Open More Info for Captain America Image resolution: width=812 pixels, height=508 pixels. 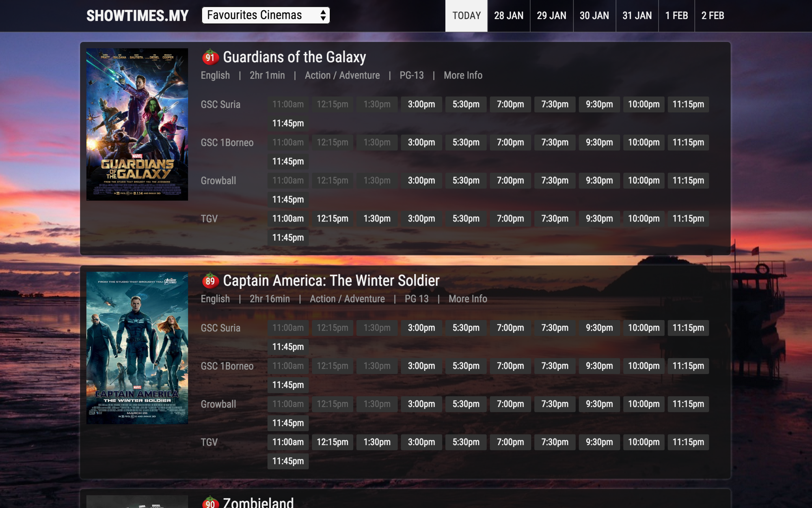click(467, 299)
